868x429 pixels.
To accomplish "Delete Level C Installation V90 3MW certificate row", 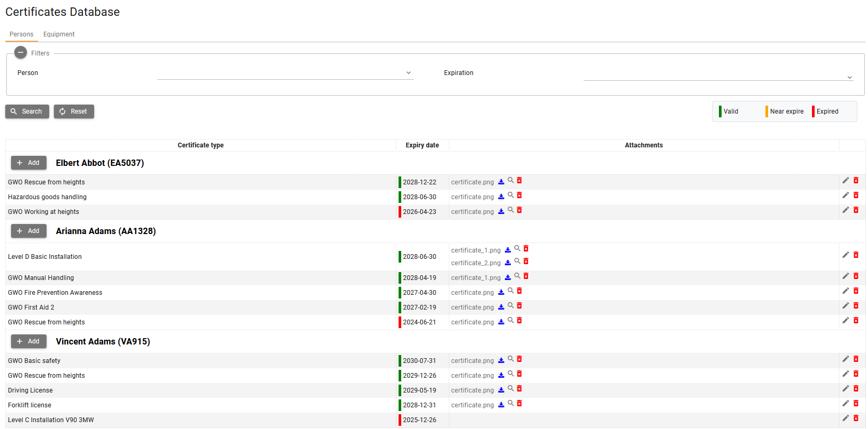I will point(856,418).
